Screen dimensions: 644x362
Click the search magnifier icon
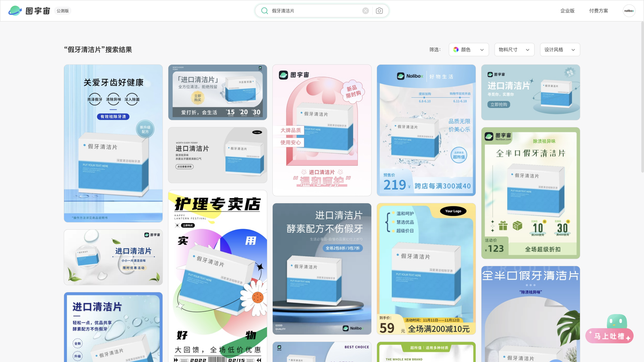(264, 11)
